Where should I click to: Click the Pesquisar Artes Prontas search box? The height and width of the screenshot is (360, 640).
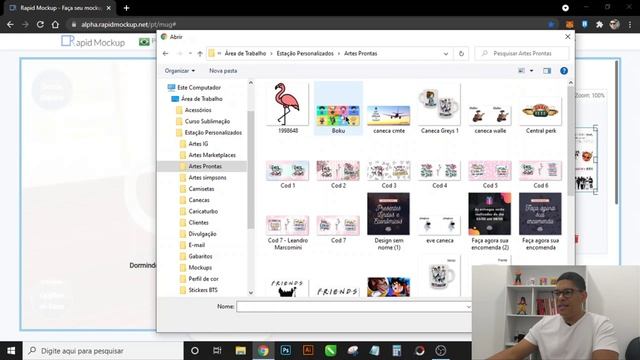click(522, 53)
